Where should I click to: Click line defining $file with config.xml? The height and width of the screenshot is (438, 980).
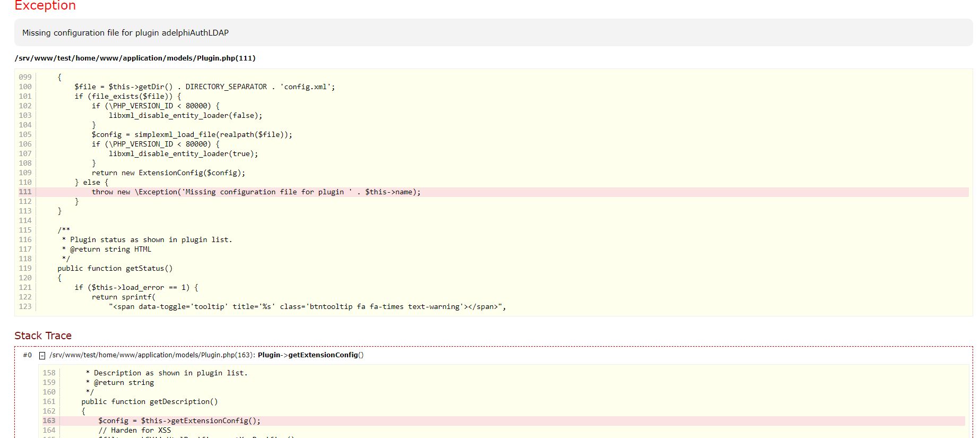coord(204,87)
